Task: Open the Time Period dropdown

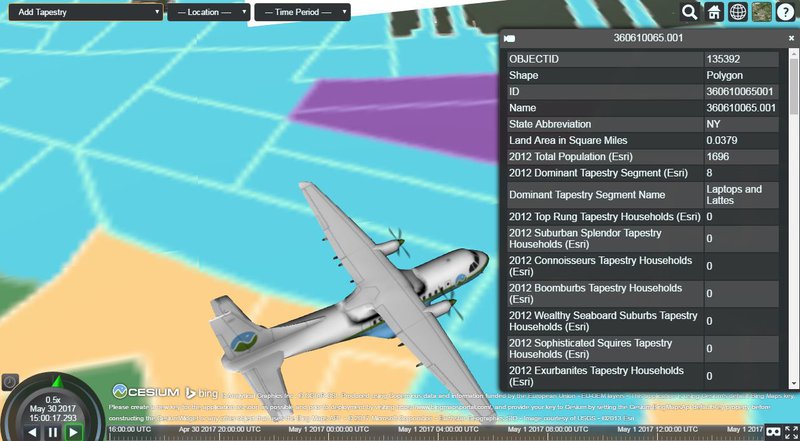Action: (x=302, y=12)
